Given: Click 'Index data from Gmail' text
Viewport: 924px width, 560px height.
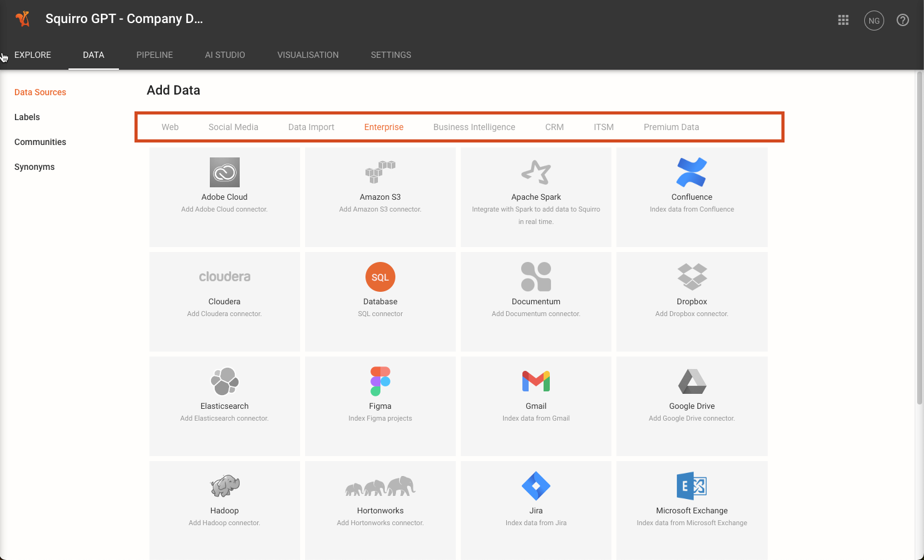Looking at the screenshot, I should pos(536,418).
